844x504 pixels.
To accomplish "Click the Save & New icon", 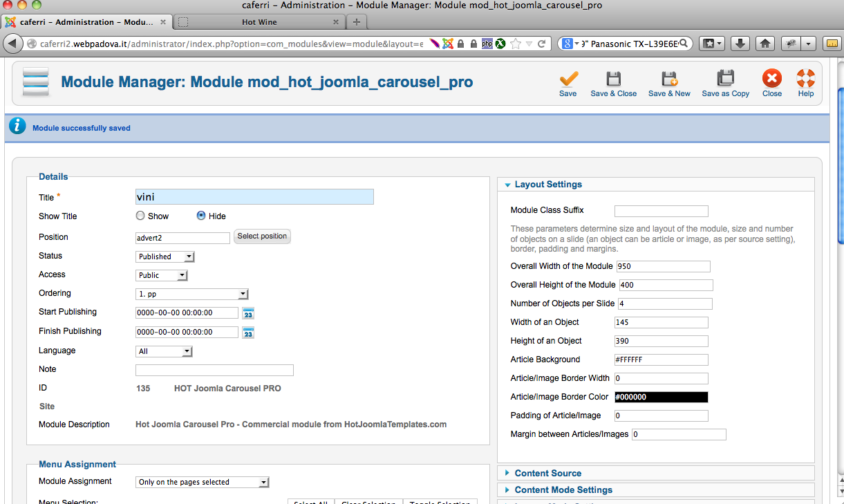I will [x=669, y=78].
